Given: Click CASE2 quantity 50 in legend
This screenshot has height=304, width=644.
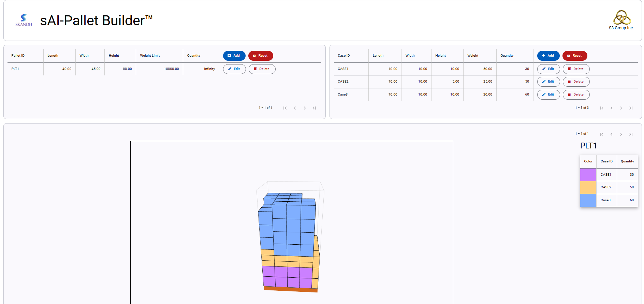Looking at the screenshot, I should [x=627, y=187].
